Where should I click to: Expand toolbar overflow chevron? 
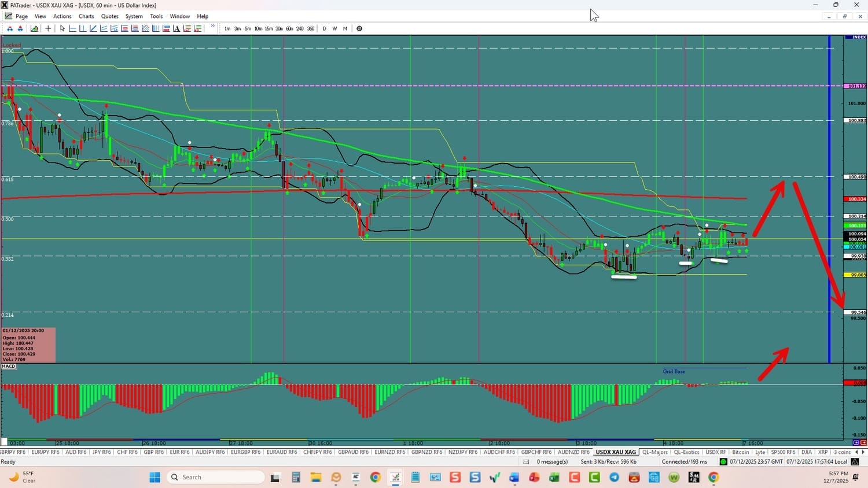coord(212,27)
